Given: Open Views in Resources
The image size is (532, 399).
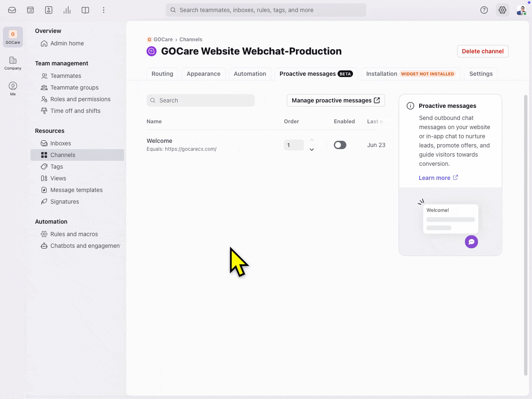Looking at the screenshot, I should coord(58,178).
